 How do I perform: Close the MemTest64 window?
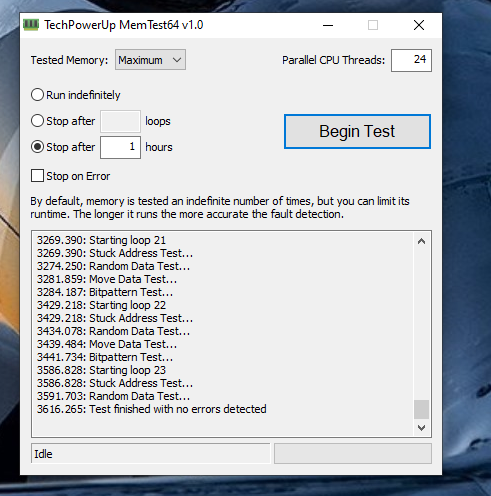(x=419, y=25)
